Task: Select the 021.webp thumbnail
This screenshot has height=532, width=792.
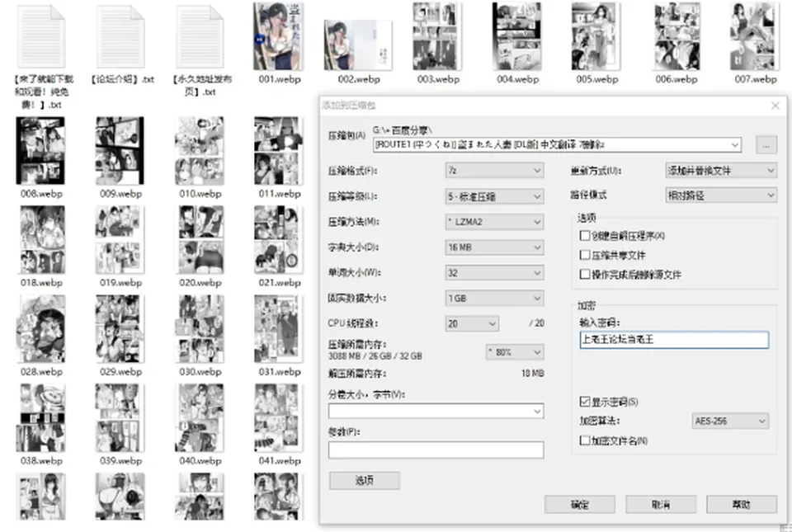Action: tap(277, 240)
